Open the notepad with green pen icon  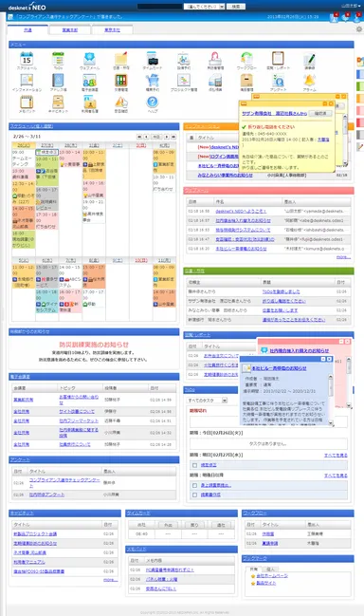pos(309,59)
